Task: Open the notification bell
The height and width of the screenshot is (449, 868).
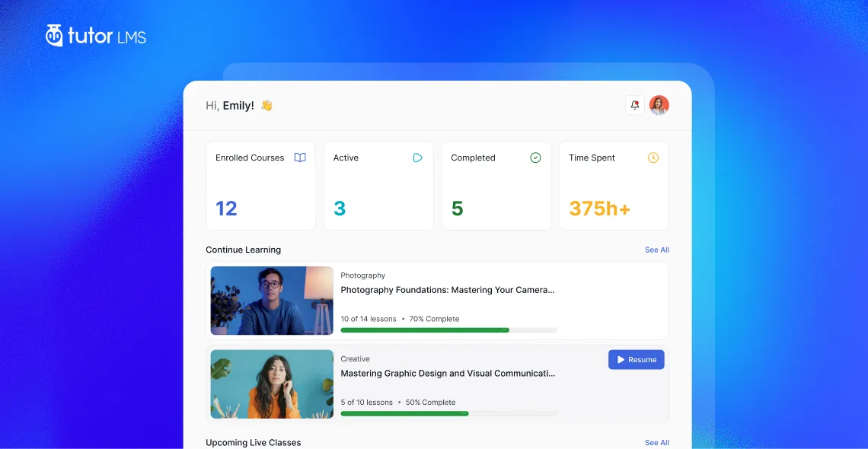Action: click(635, 105)
